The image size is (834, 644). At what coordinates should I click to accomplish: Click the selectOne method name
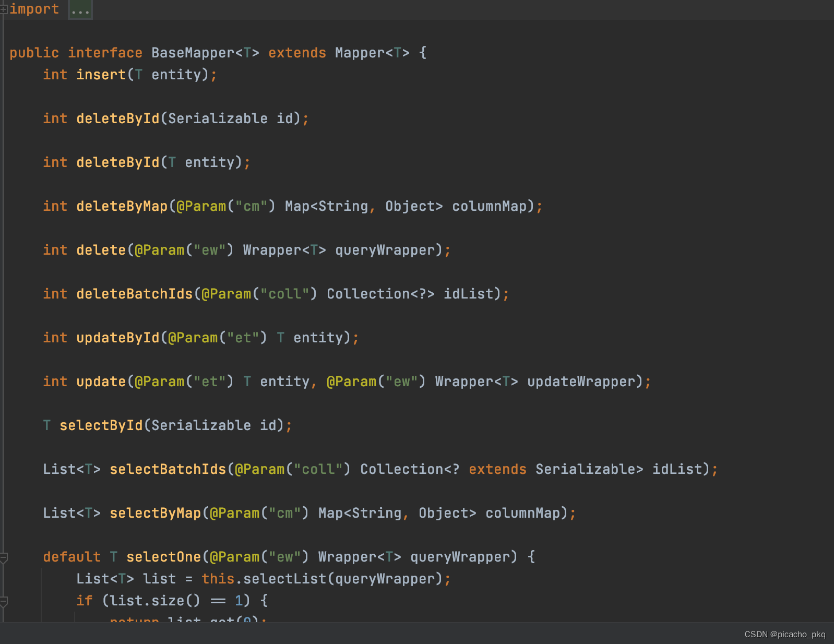pyautogui.click(x=164, y=557)
